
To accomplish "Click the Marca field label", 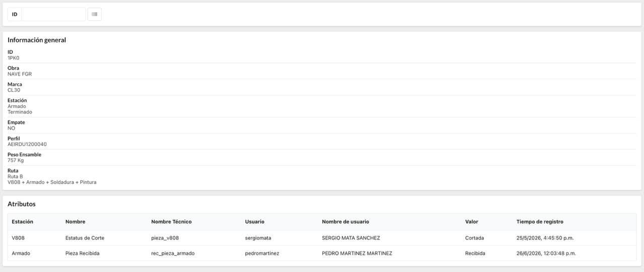I will click(x=15, y=84).
